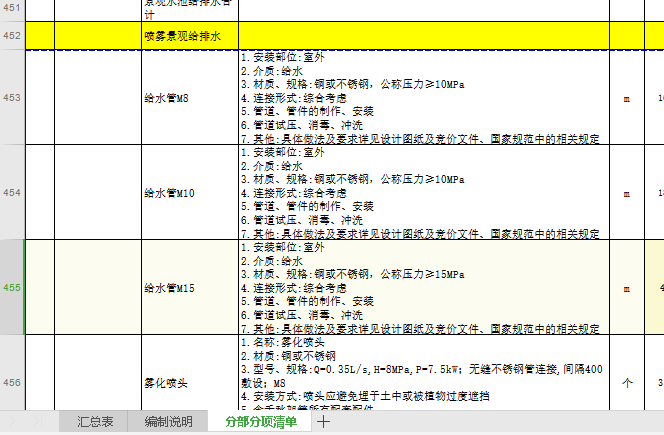Screen dimensions: 664x435
Task: Select row header 452
Action: coord(12,36)
